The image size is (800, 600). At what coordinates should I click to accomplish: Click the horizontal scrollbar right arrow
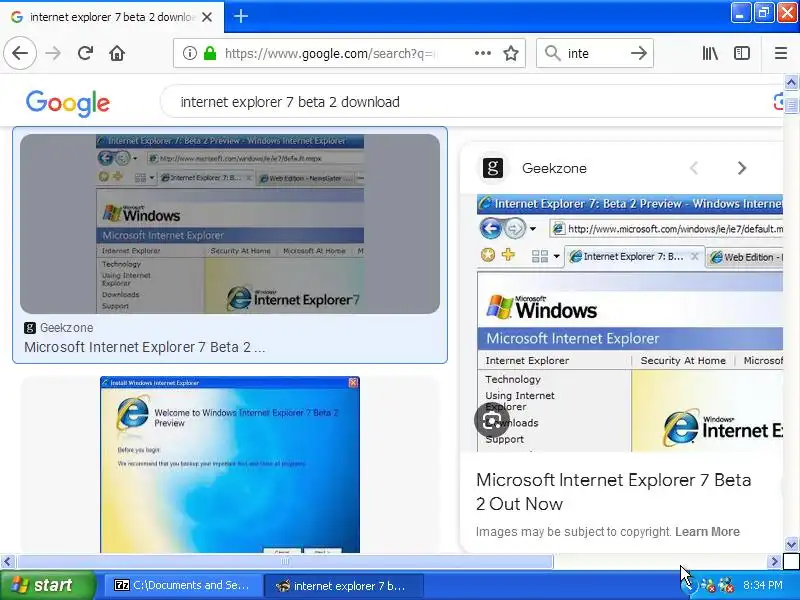(x=774, y=562)
